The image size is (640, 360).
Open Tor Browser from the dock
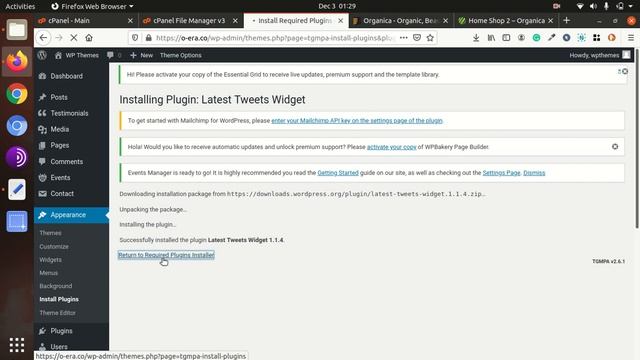[x=17, y=158]
